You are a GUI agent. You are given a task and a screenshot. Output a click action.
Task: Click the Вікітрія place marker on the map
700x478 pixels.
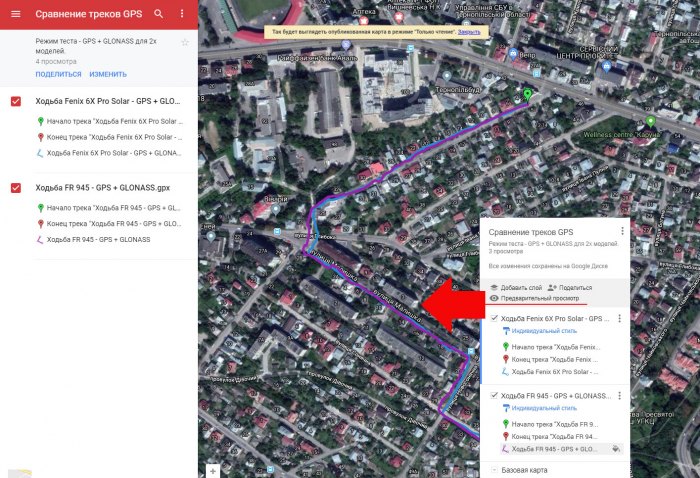tap(276, 208)
